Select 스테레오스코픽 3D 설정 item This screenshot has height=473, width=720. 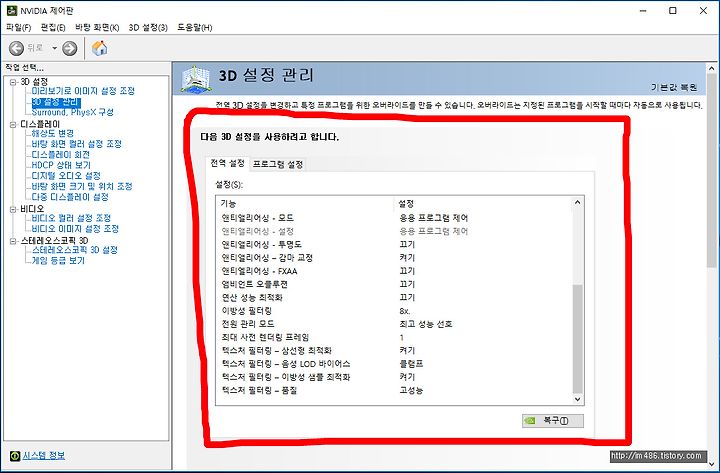(75, 250)
